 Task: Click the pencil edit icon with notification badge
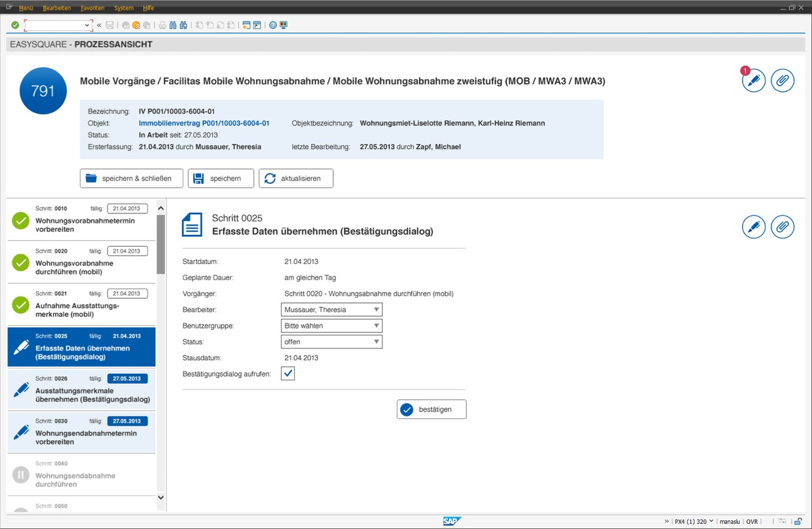point(754,81)
